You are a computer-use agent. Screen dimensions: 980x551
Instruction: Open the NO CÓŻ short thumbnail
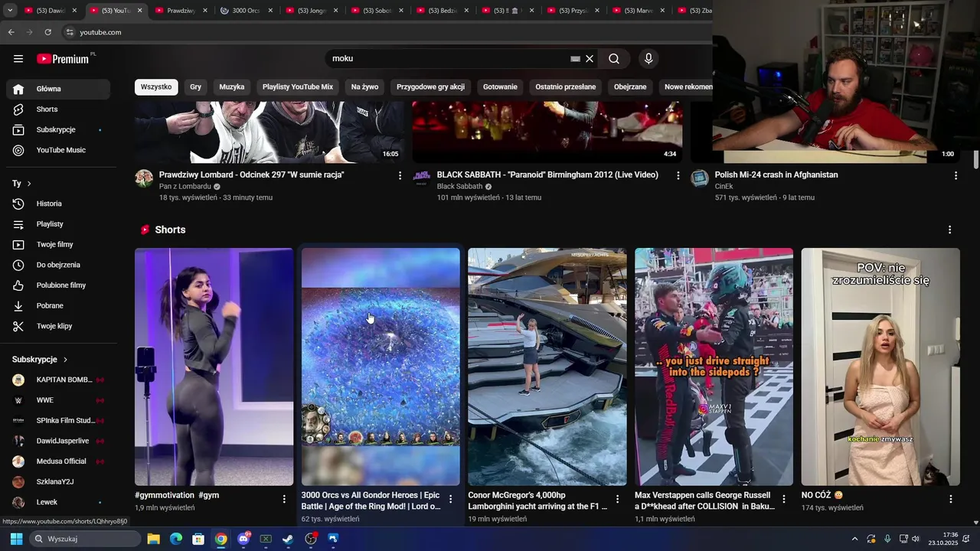880,367
